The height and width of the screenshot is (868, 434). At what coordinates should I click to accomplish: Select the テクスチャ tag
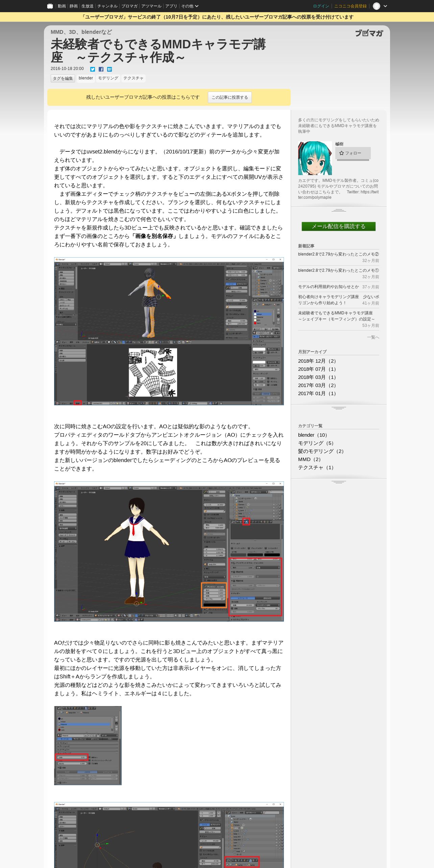(134, 78)
